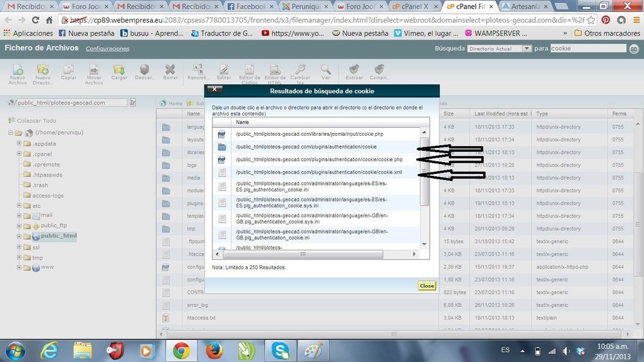The width and height of the screenshot is (644, 362).
Task: Select the es-ES.plg_authentication_cookie.ini result
Action: pyautogui.click(x=316, y=186)
